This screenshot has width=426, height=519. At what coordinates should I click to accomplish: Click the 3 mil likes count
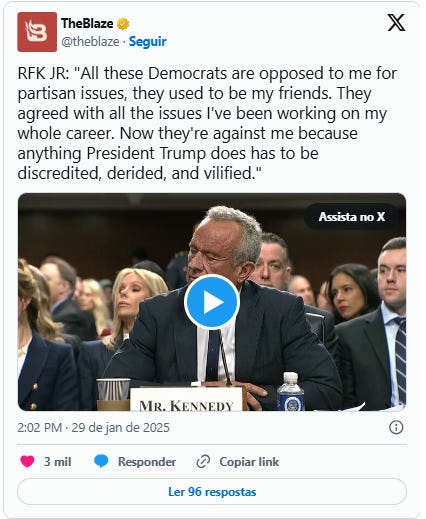click(58, 462)
